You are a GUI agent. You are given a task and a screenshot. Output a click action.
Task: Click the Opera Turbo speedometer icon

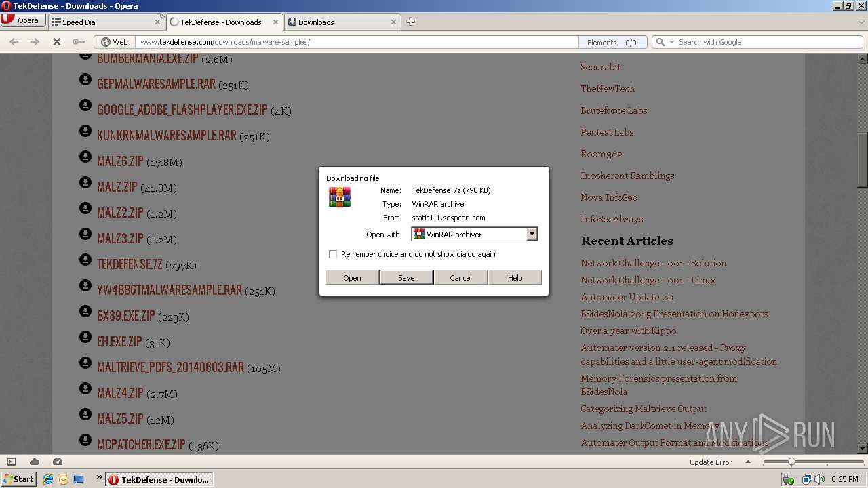58,462
